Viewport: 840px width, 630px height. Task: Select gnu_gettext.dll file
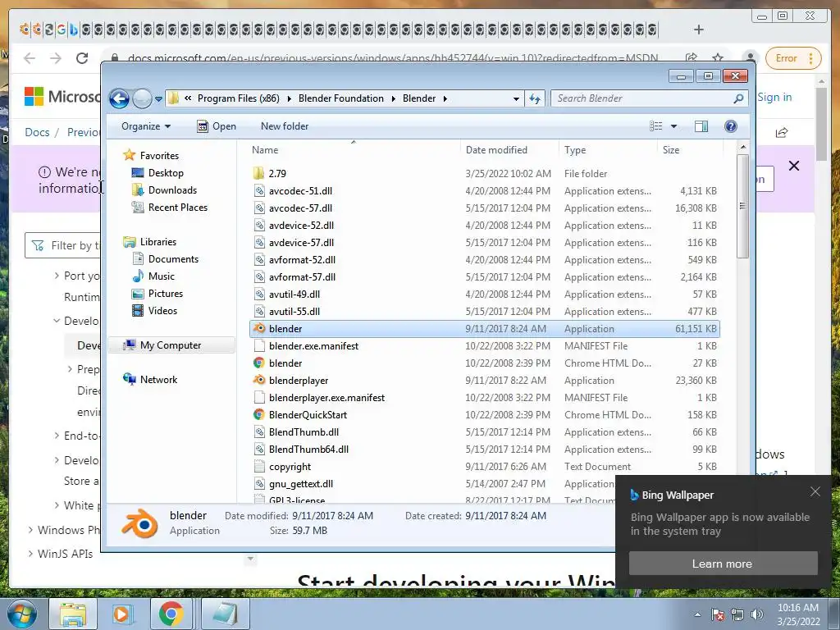click(x=300, y=484)
